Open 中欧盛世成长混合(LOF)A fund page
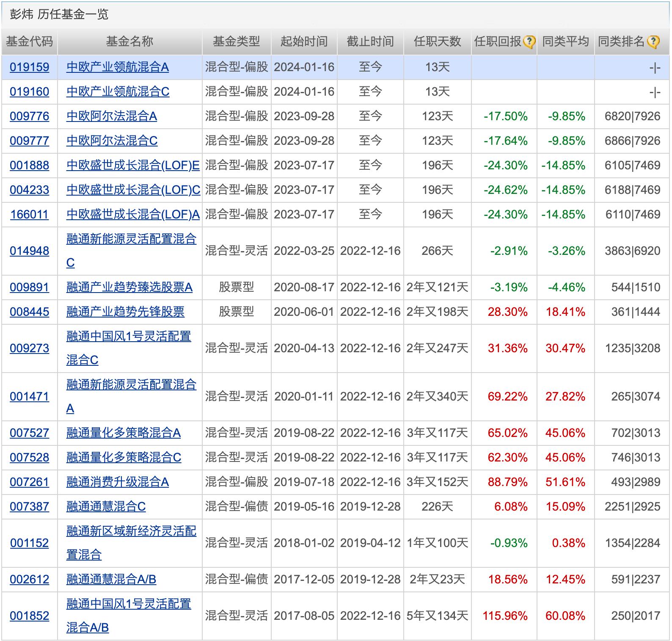 133,215
